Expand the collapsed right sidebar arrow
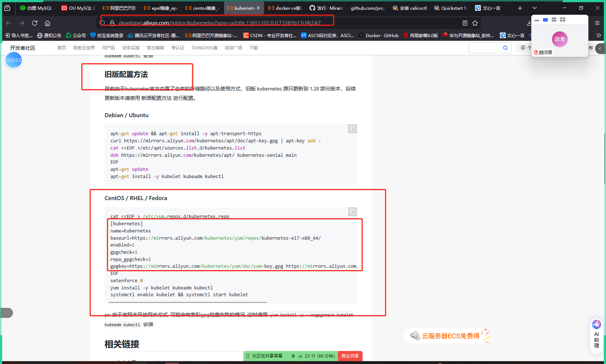 pyautogui.click(x=601, y=48)
